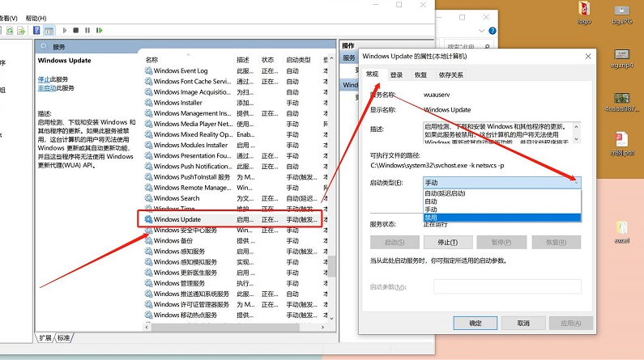This screenshot has height=360, width=644.
Task: Open the 依存关系 tab
Action: tap(451, 74)
